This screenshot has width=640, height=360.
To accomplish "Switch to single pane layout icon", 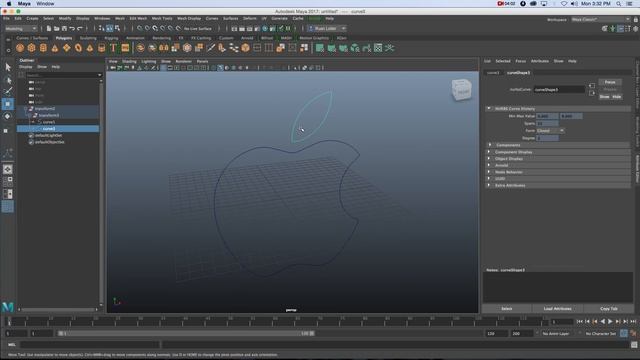I will pos(8,169).
